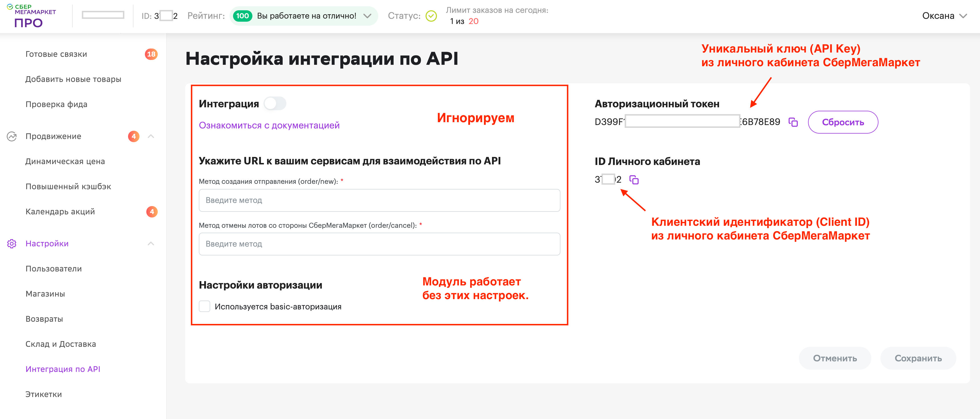
Task: Click the ID in the top header
Action: coord(159,16)
